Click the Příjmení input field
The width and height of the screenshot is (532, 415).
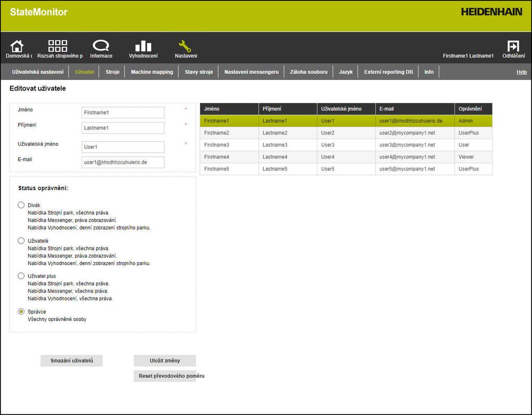[123, 128]
